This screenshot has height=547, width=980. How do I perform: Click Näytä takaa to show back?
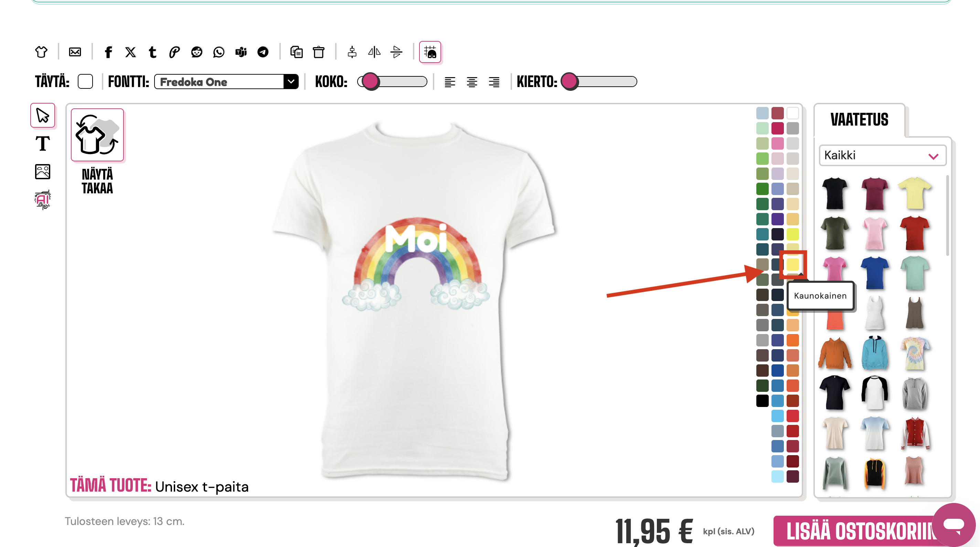pyautogui.click(x=97, y=135)
